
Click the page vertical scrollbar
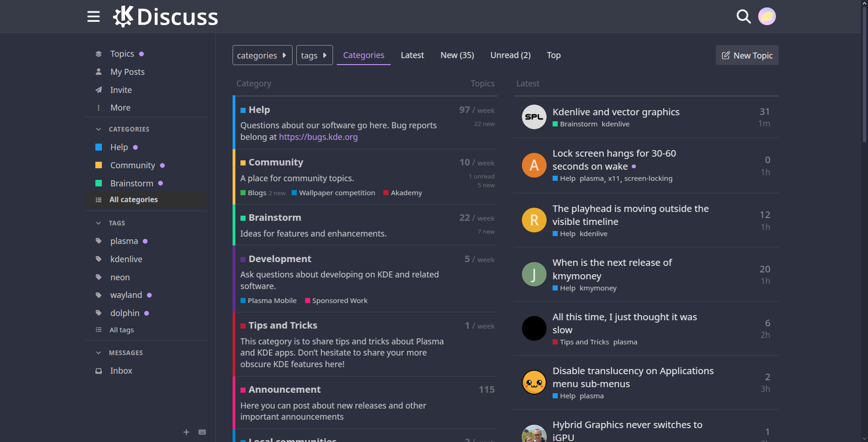(864, 74)
